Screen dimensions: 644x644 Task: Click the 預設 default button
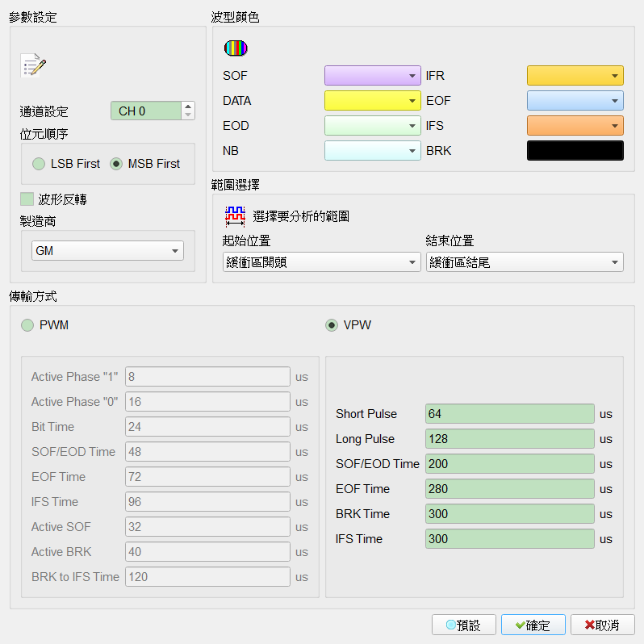(464, 625)
